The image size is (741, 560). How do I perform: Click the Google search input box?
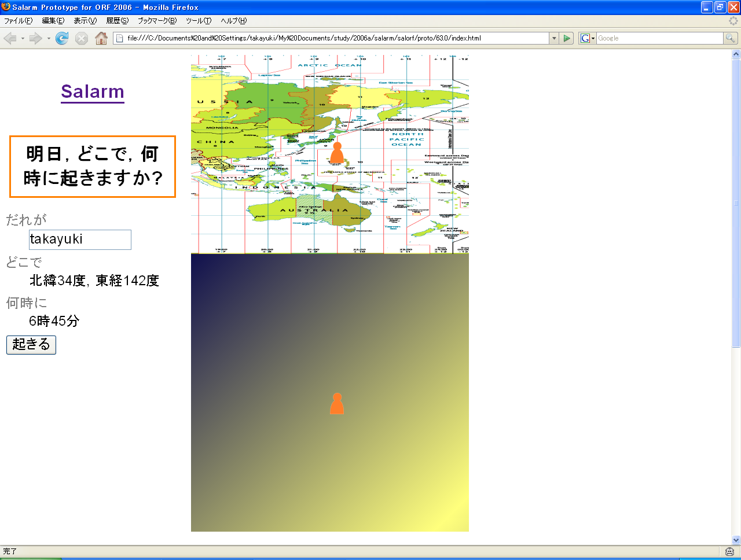(660, 38)
